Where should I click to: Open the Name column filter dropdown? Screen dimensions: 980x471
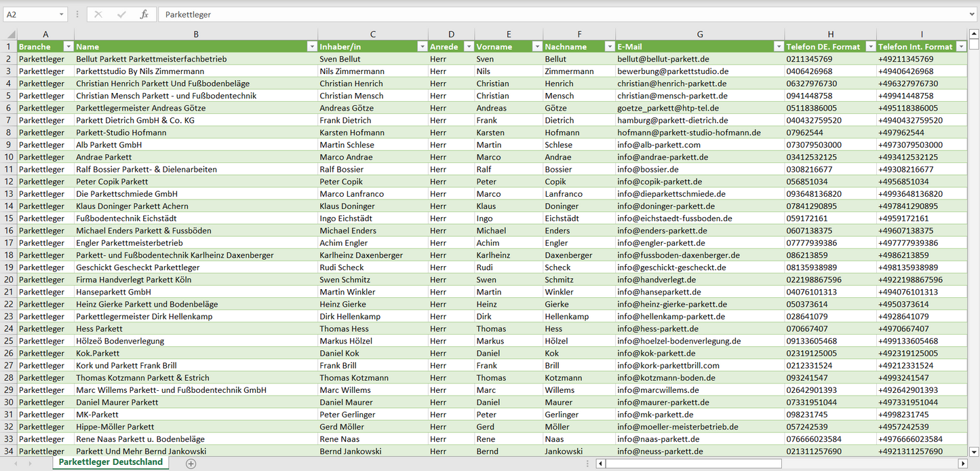click(x=311, y=47)
